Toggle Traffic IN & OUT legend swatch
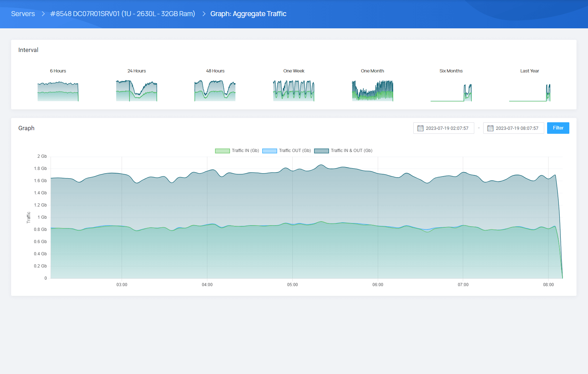The width and height of the screenshot is (588, 374). [321, 151]
